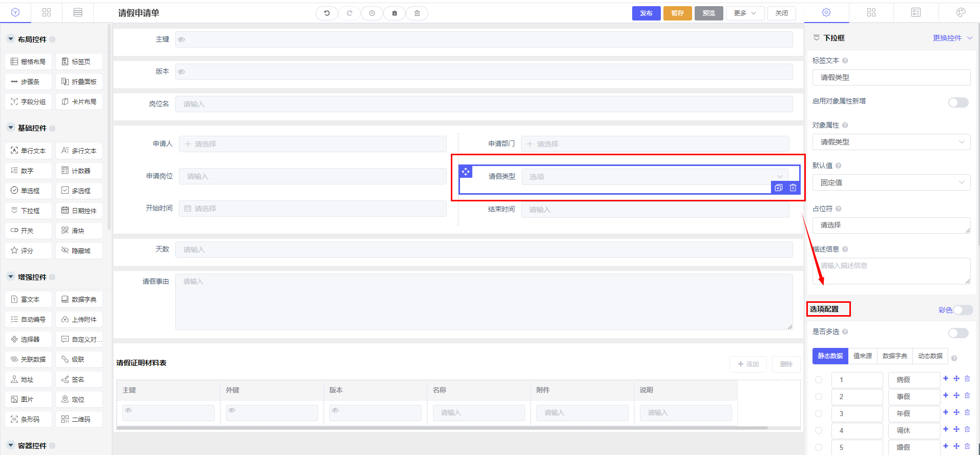
Task: Click the trash icon in the top toolbar
Action: (417, 13)
